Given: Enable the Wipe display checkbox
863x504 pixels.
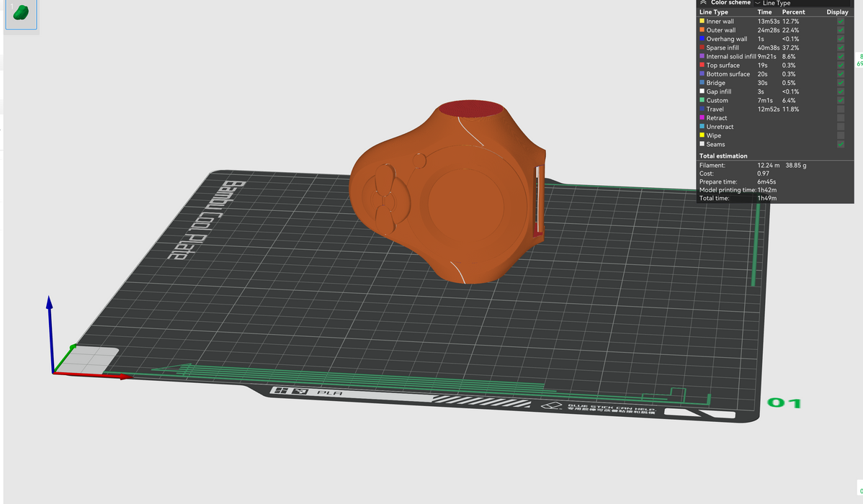Looking at the screenshot, I should click(x=841, y=135).
